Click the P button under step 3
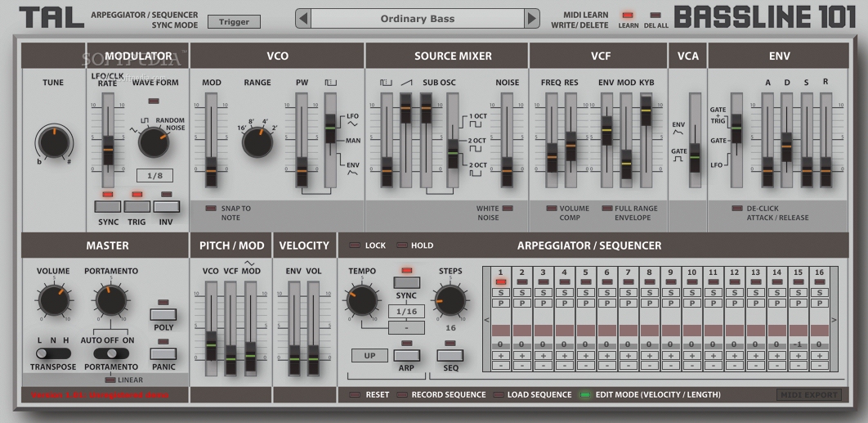Screen dimensions: 868x423 click(543, 303)
